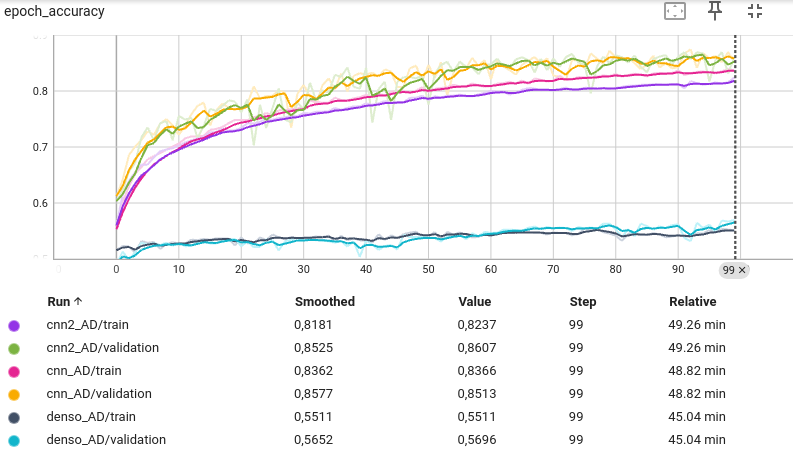Screen dimensions: 793x465
Task: Pin the epoch_accuracy card
Action: 715,11
